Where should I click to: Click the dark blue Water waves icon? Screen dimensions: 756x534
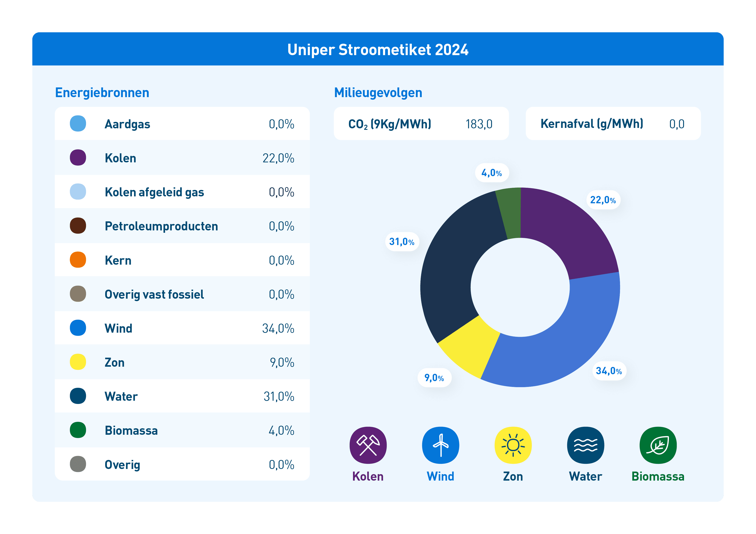pos(586,445)
